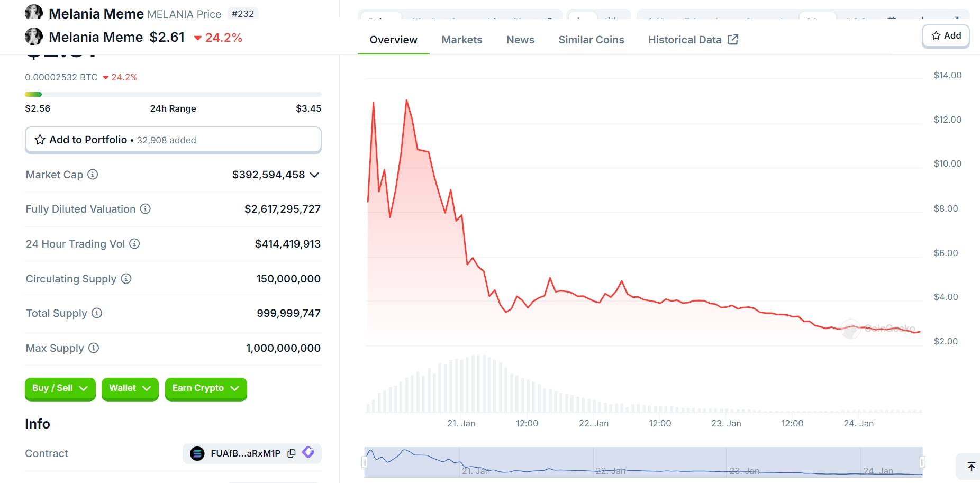
Task: Click the 24h Range progress bar
Action: coord(173,94)
